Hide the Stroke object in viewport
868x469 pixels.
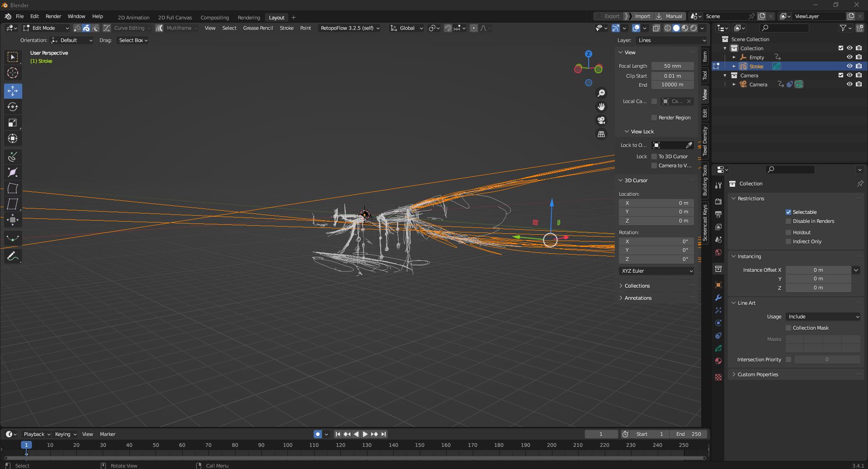pos(849,66)
